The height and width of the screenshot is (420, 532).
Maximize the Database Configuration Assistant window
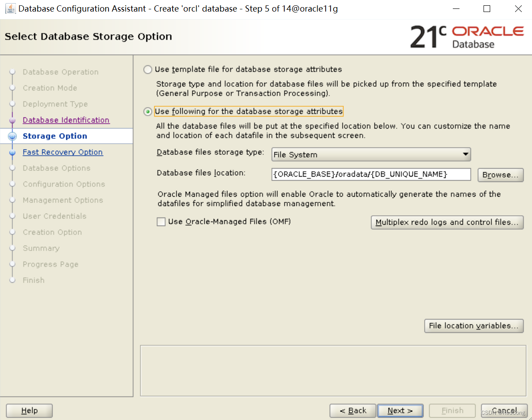click(x=487, y=9)
